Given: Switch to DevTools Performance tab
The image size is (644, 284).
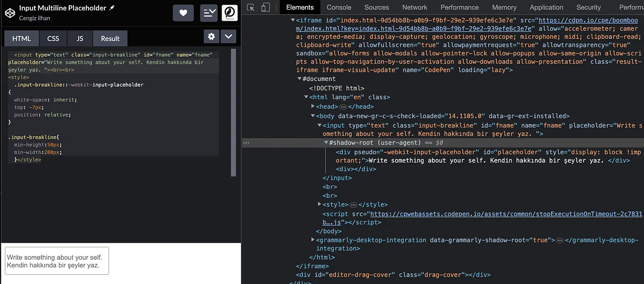Looking at the screenshot, I should 460,7.
